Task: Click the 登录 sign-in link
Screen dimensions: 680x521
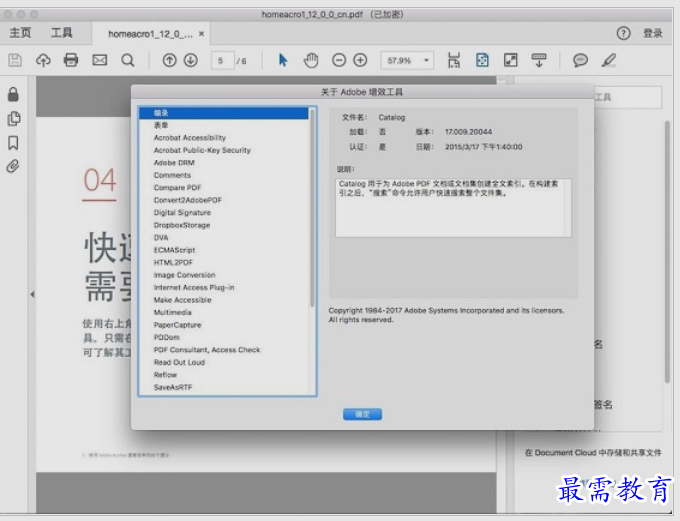Action: 653,33
